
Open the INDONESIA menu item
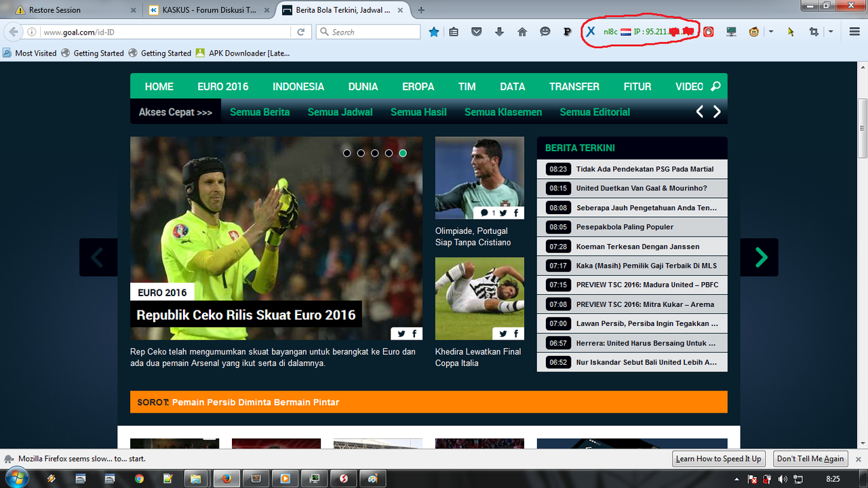point(298,87)
